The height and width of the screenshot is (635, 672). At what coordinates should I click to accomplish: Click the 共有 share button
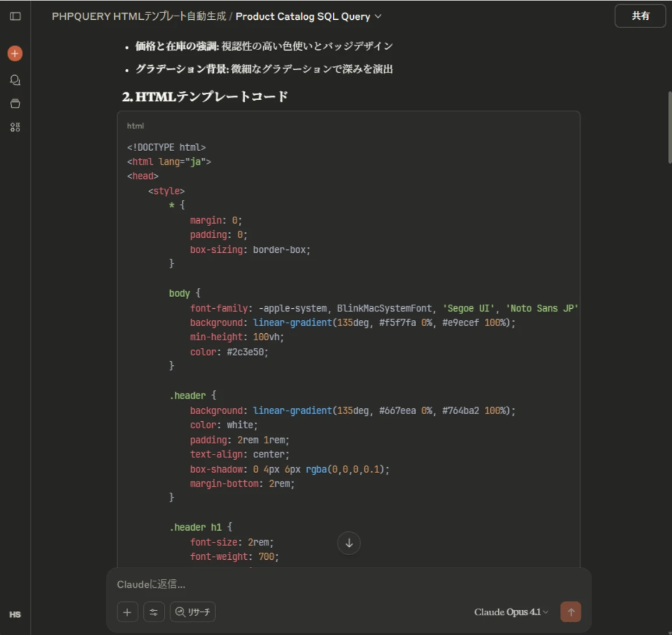click(640, 16)
